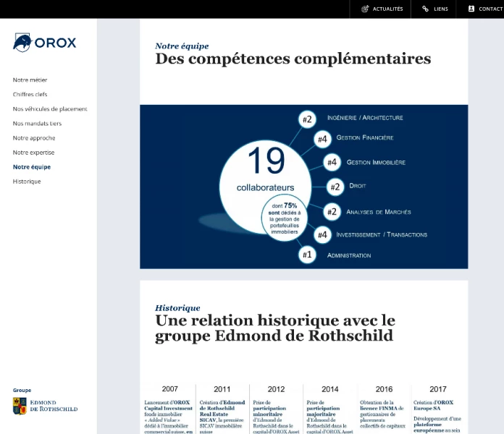Click the italic 'Notre équipe' section subtitle
The width and height of the screenshot is (504, 434).
[x=182, y=46]
